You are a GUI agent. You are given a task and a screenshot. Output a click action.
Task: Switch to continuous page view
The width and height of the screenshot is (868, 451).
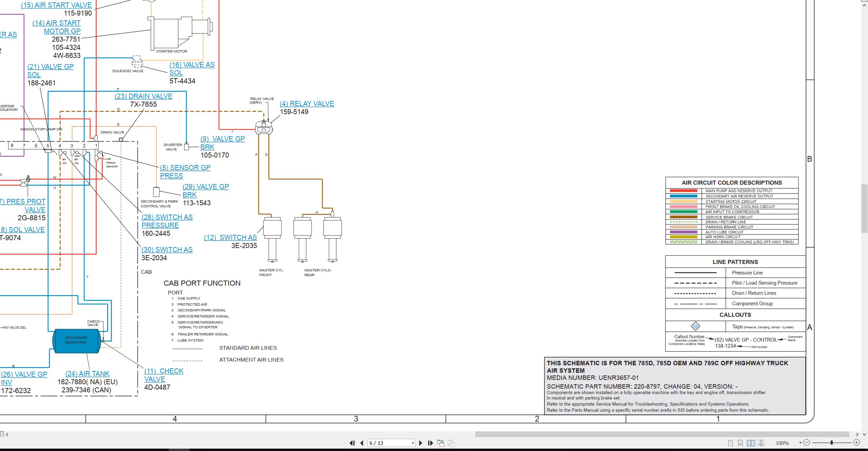[x=741, y=443]
